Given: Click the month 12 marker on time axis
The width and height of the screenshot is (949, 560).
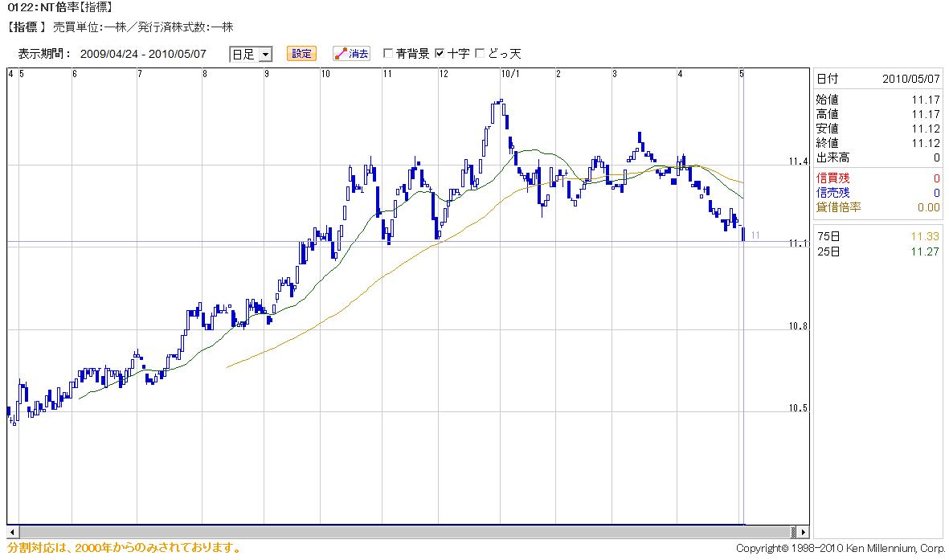Looking at the screenshot, I should click(x=443, y=74).
